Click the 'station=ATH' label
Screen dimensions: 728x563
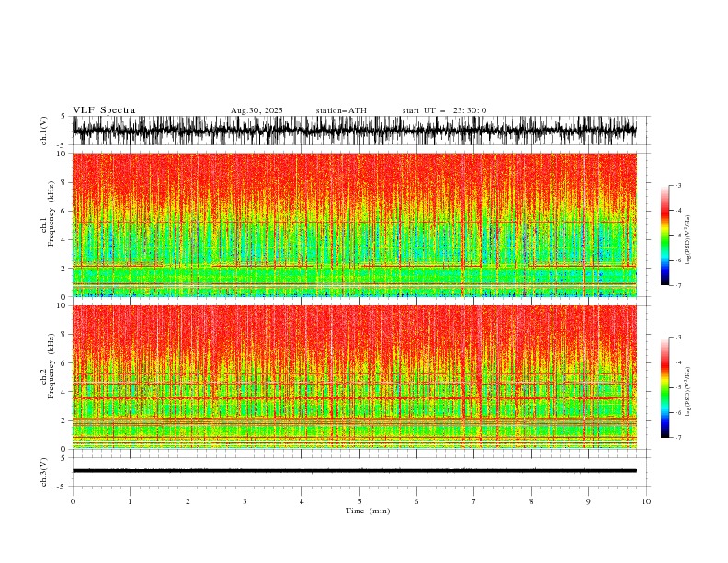tap(341, 110)
